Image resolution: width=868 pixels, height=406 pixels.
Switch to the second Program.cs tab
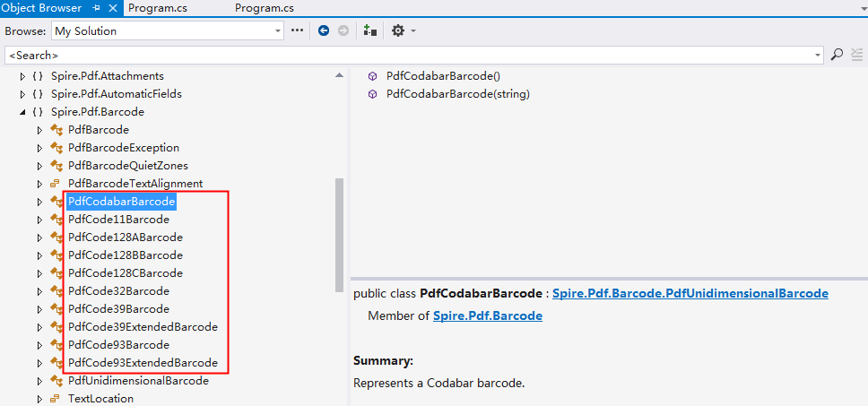[264, 8]
